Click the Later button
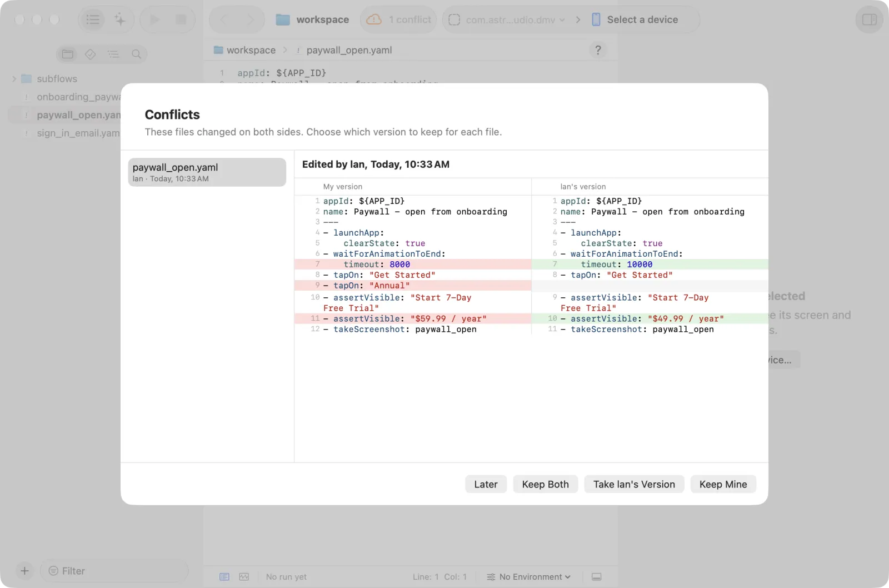This screenshot has width=889, height=588. coord(486,484)
